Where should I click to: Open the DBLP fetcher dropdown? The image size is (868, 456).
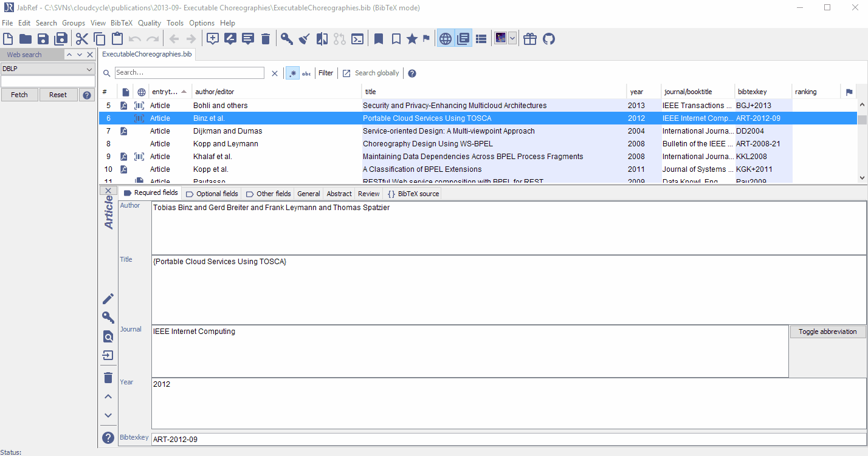coord(47,68)
